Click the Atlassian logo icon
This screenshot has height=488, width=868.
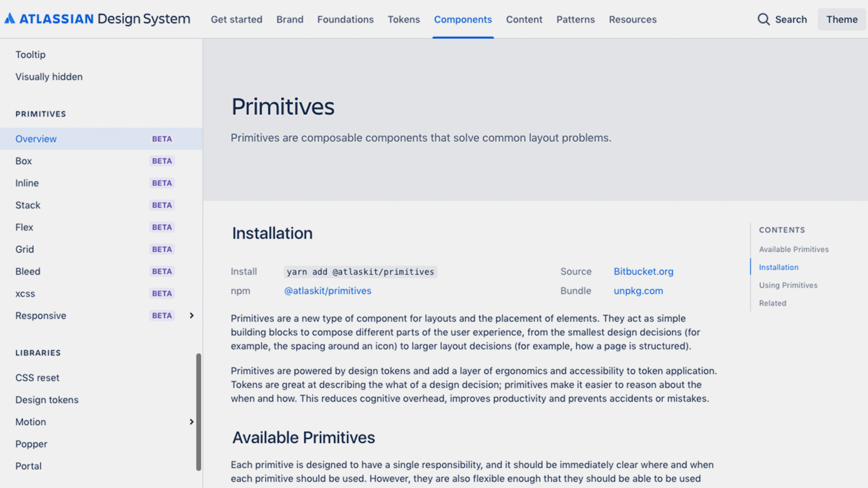[10, 19]
